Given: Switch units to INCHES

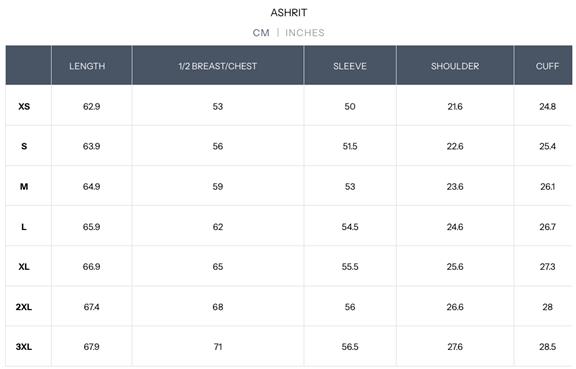Looking at the screenshot, I should coord(305,33).
